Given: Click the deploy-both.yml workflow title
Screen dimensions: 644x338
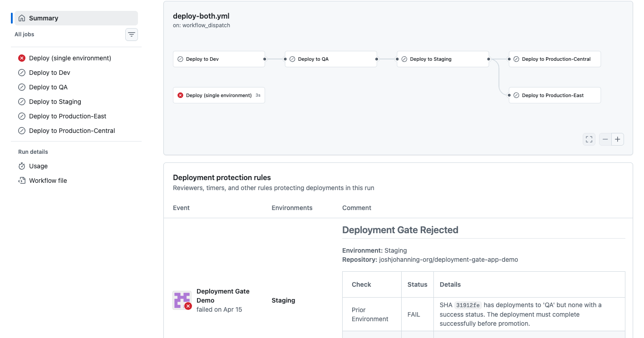Looking at the screenshot, I should pos(201,16).
